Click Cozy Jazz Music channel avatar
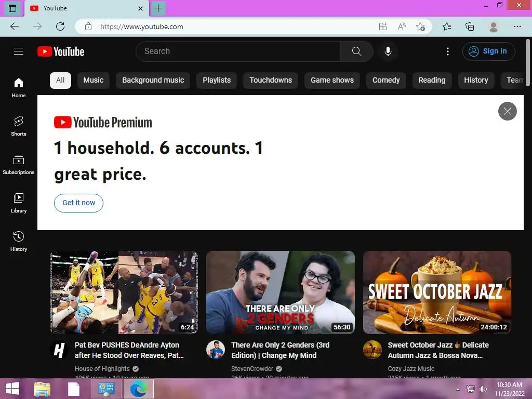The height and width of the screenshot is (399, 532). pyautogui.click(x=372, y=350)
